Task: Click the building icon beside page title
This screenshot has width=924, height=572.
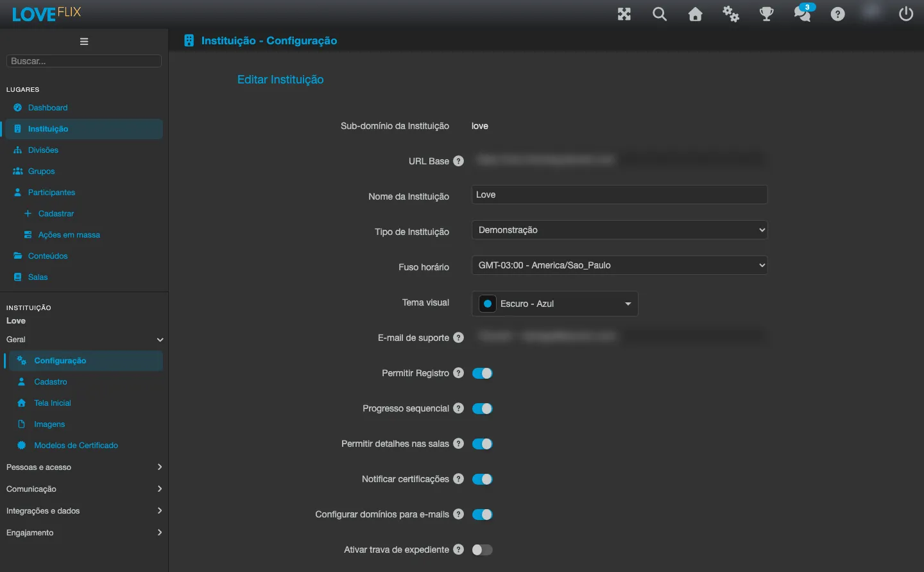Action: tap(189, 40)
